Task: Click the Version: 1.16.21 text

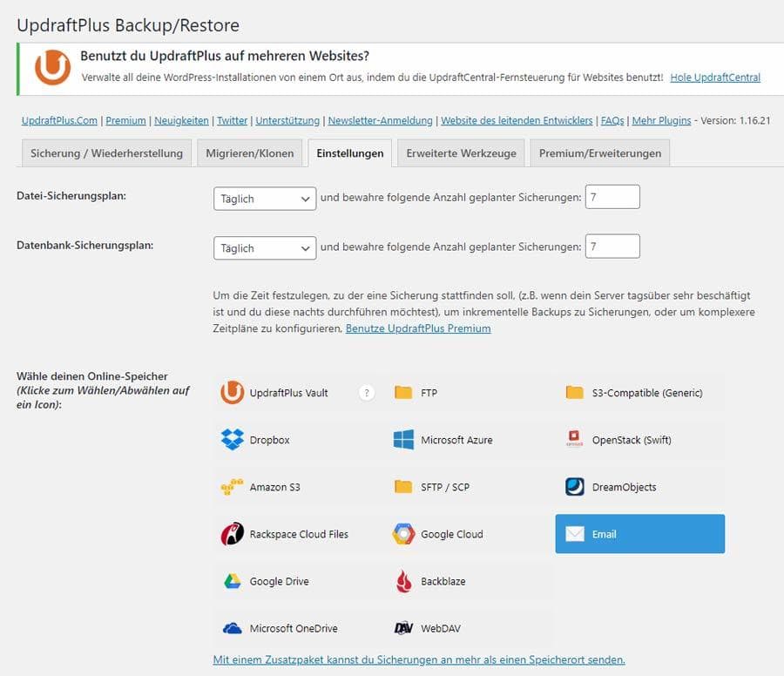Action: (735, 120)
